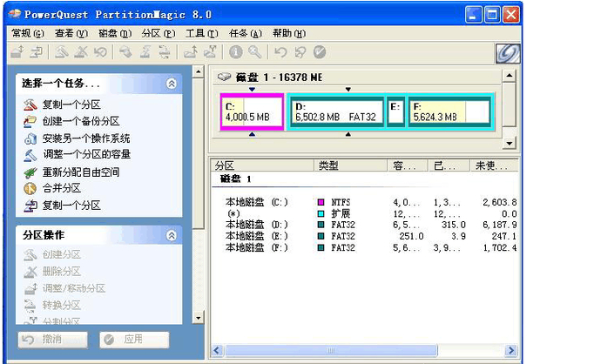Image resolution: width=594 pixels, height=364 pixels.
Task: Click the cyan 扩展 color square
Action: click(321, 213)
